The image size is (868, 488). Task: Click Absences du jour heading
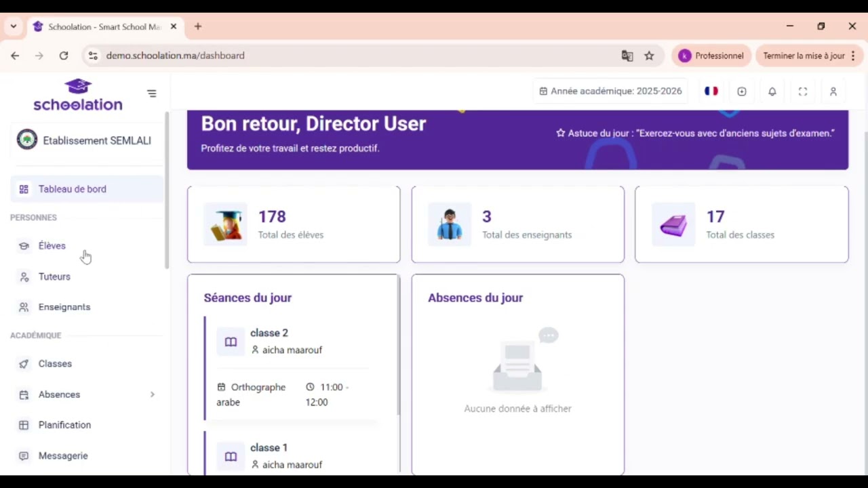(x=475, y=298)
